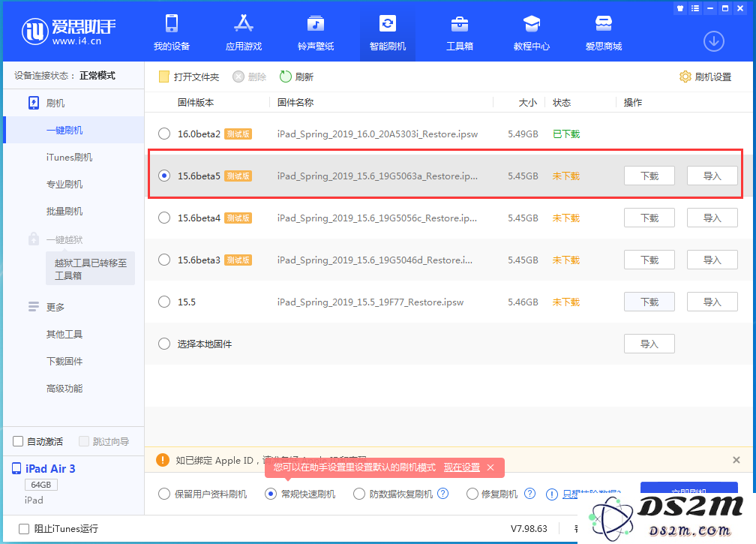Image resolution: width=756 pixels, height=544 pixels.
Task: Download the 15.6beta3 firmware
Action: click(x=649, y=260)
